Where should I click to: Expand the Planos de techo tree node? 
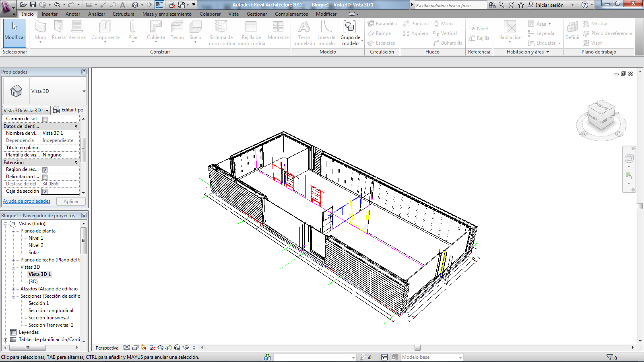click(12, 260)
